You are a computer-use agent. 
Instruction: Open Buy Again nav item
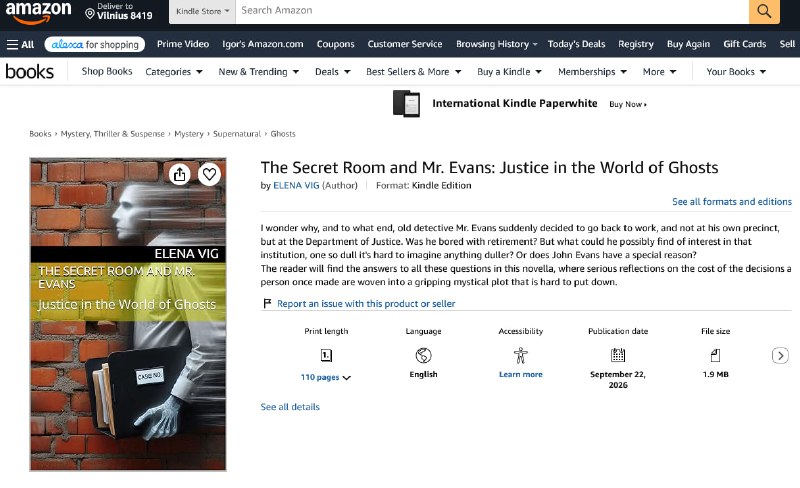pyautogui.click(x=688, y=44)
